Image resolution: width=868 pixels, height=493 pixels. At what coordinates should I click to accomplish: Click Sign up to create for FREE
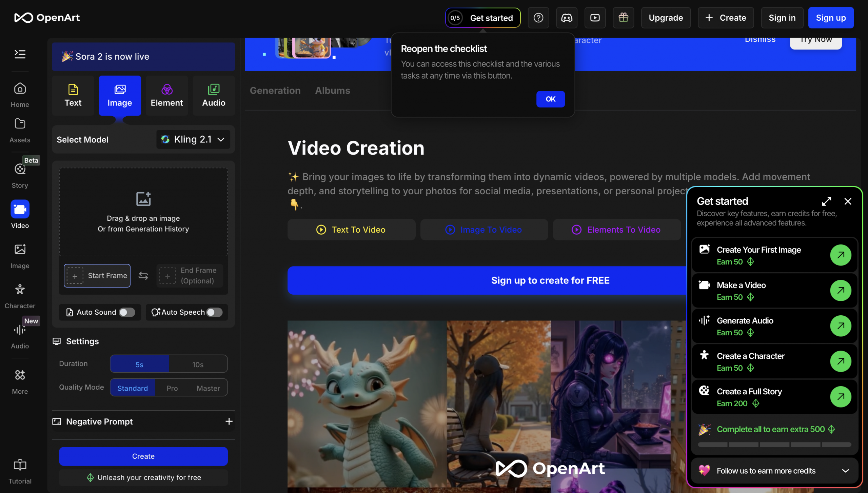click(550, 280)
